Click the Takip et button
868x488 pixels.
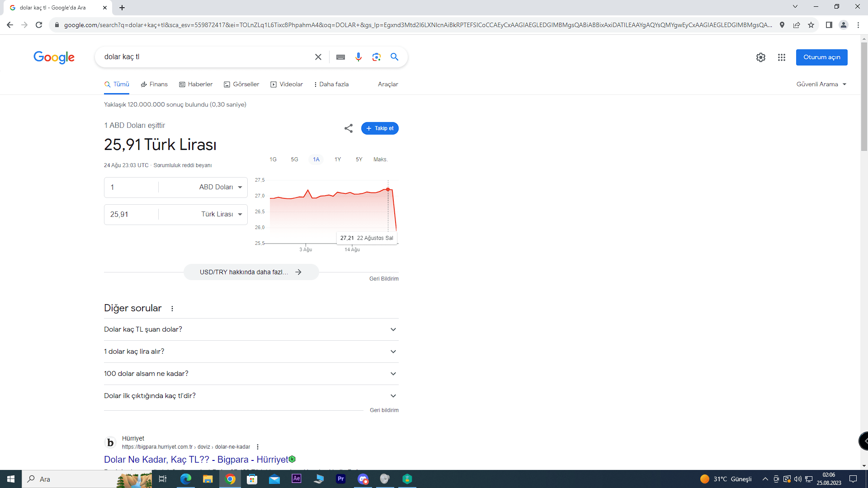[x=380, y=128]
